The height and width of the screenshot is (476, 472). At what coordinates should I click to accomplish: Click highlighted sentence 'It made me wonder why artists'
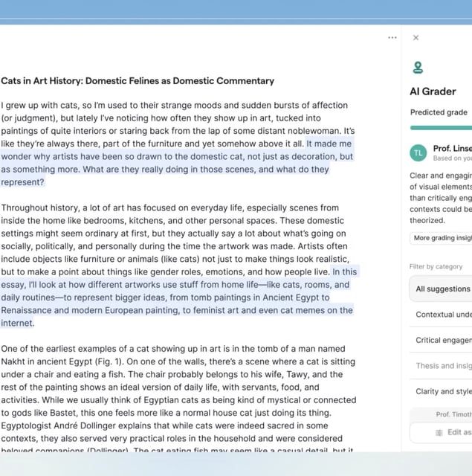point(177,163)
